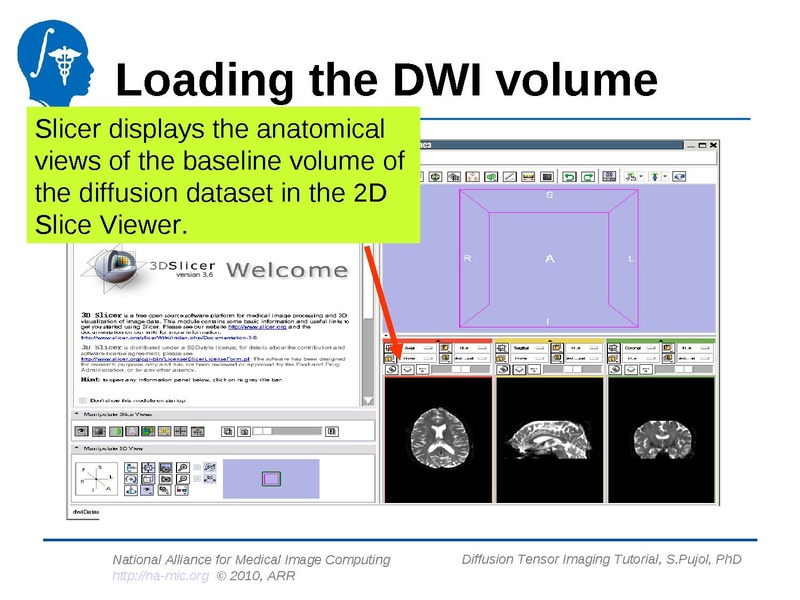800x600 pixels.
Task: Click the spatial-units move icon in Manipulate Slice Views
Action: pos(197,431)
